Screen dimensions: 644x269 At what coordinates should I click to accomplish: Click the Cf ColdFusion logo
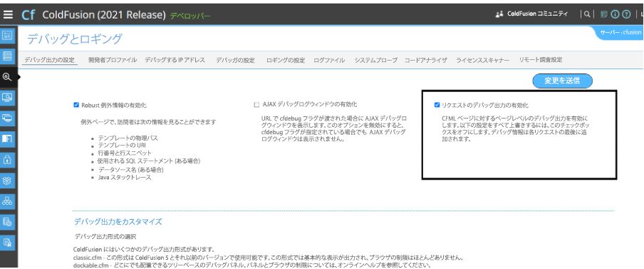[28, 15]
